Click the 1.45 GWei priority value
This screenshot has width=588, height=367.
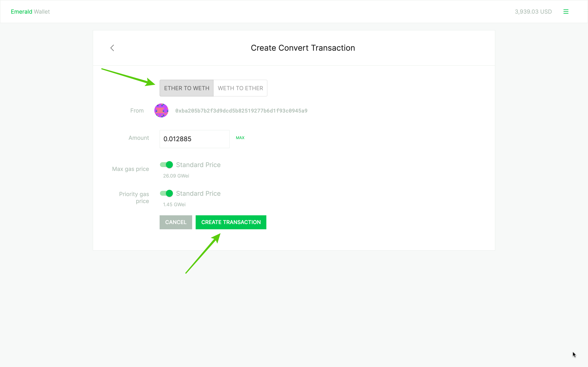pos(174,204)
